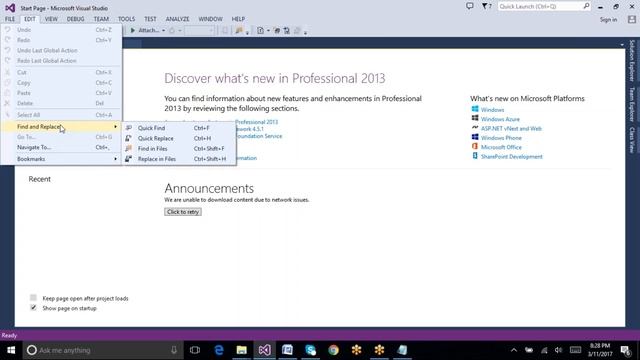Open the Class View side tab

click(632, 140)
